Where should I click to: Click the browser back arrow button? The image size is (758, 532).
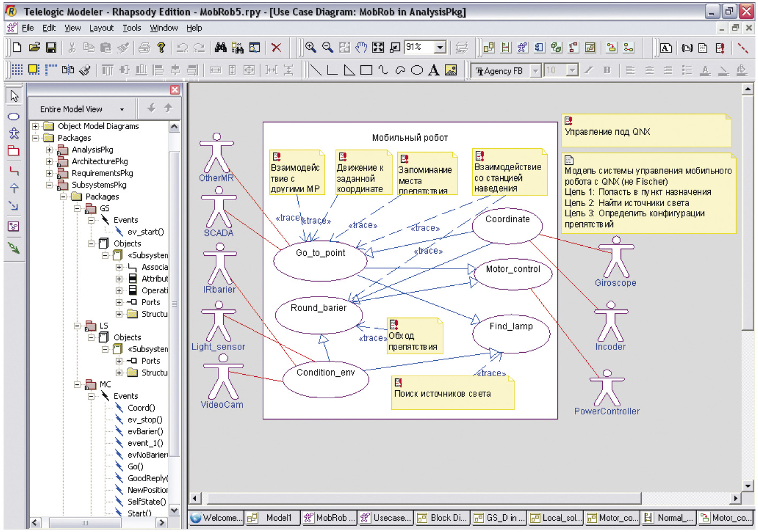(x=151, y=109)
